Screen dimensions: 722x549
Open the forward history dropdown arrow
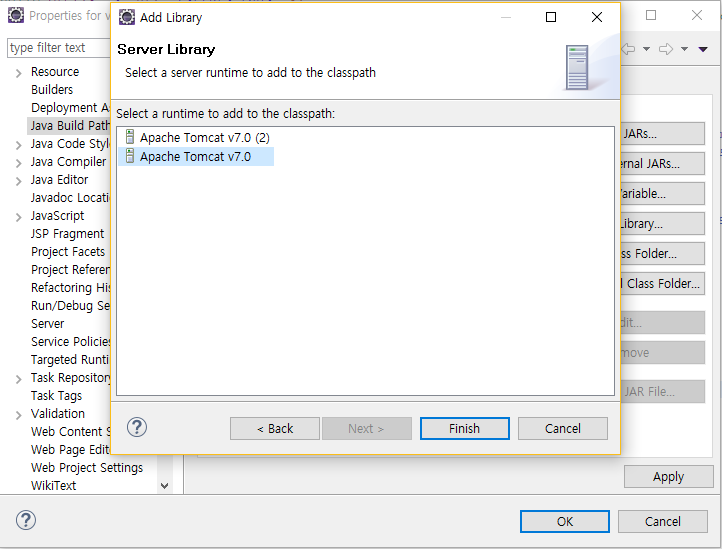pyautogui.click(x=685, y=49)
